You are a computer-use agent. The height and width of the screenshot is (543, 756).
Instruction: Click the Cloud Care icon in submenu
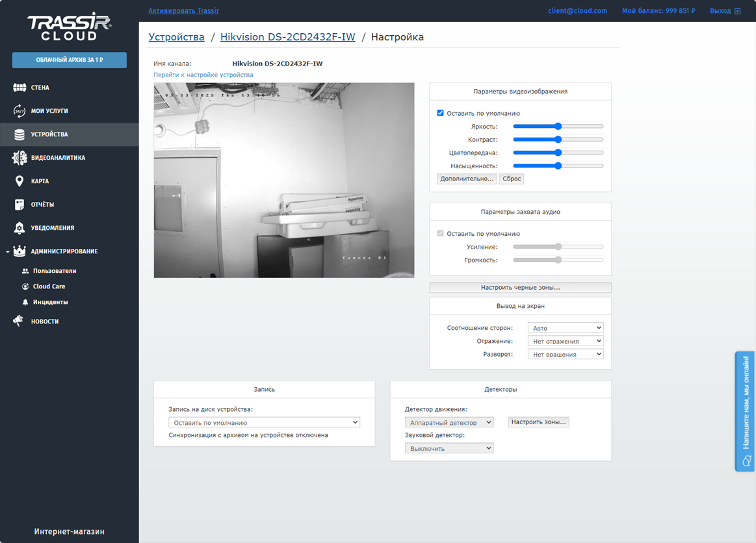coord(25,286)
